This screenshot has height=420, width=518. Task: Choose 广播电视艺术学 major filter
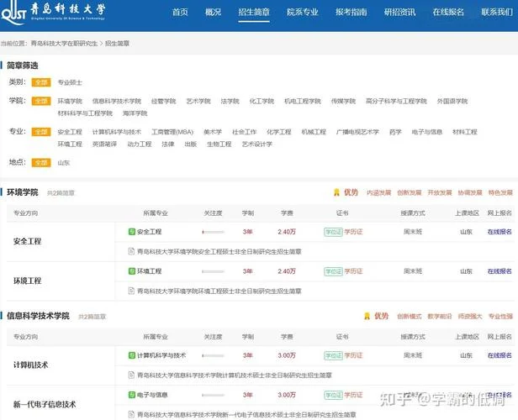[x=357, y=132]
